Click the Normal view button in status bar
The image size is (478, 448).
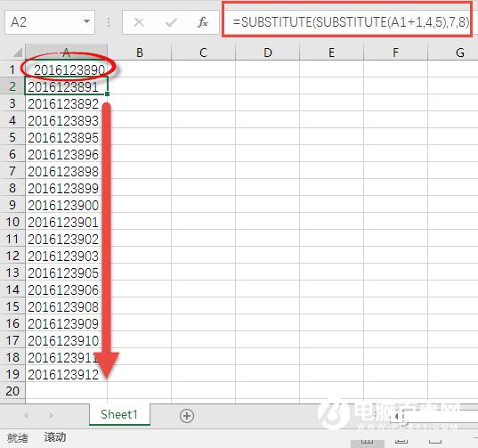coord(368,442)
